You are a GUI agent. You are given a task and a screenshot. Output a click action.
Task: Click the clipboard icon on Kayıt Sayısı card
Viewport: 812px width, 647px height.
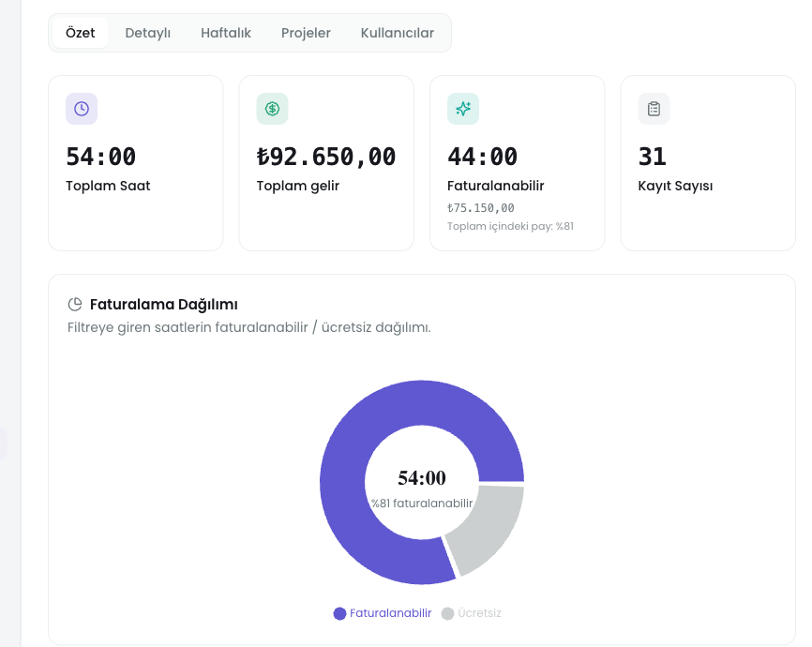(654, 109)
